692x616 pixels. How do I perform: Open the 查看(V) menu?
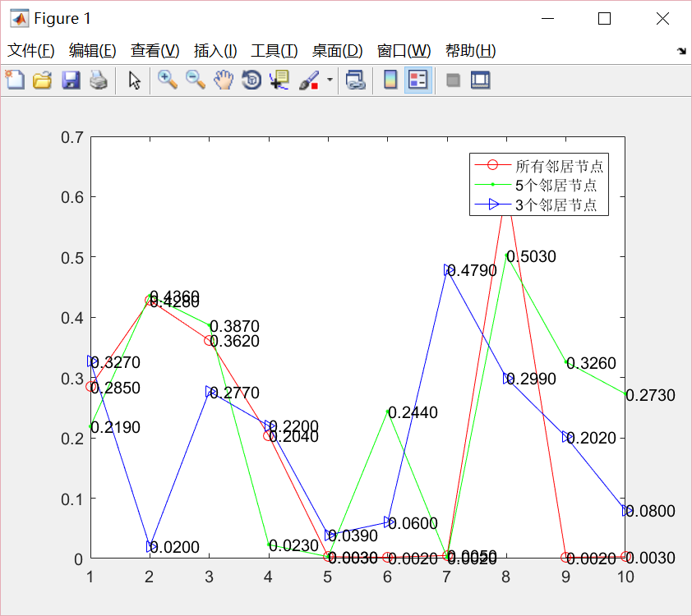155,51
